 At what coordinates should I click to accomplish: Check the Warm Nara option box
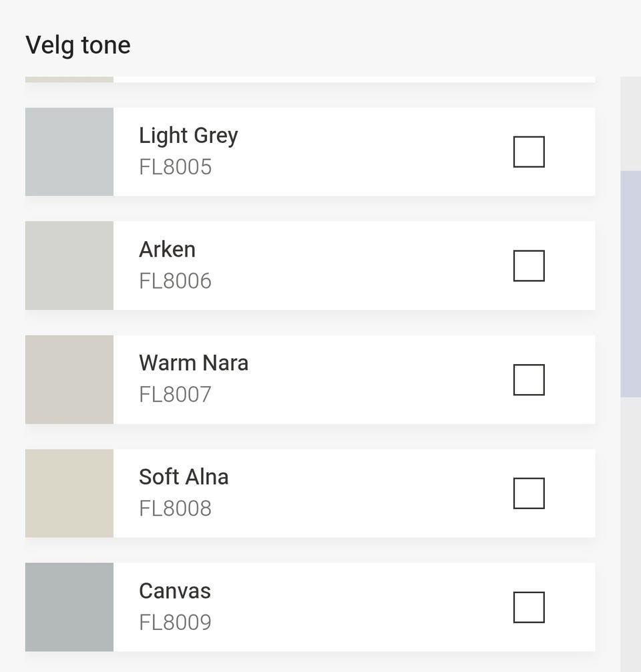click(x=529, y=379)
